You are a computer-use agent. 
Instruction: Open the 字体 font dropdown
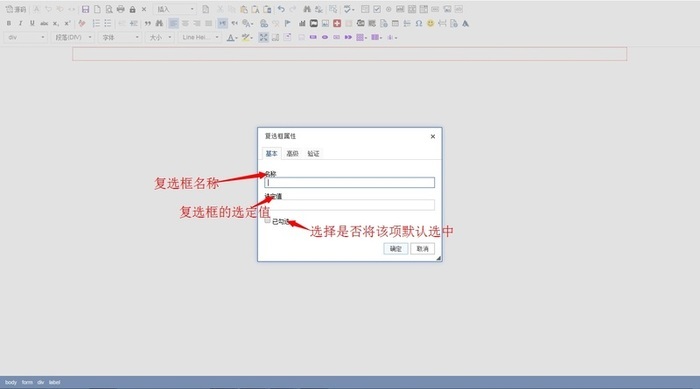coord(120,38)
